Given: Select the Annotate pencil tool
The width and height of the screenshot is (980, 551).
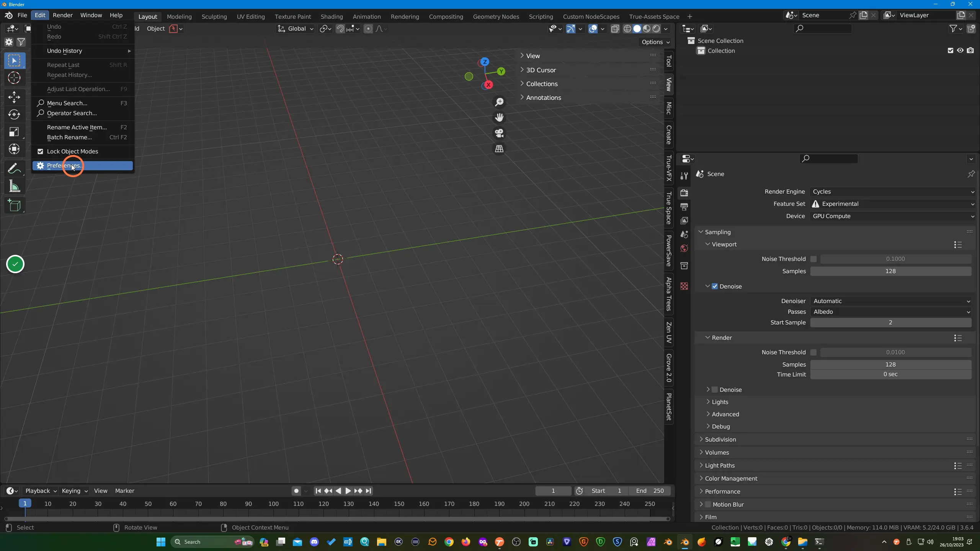Looking at the screenshot, I should [x=14, y=168].
